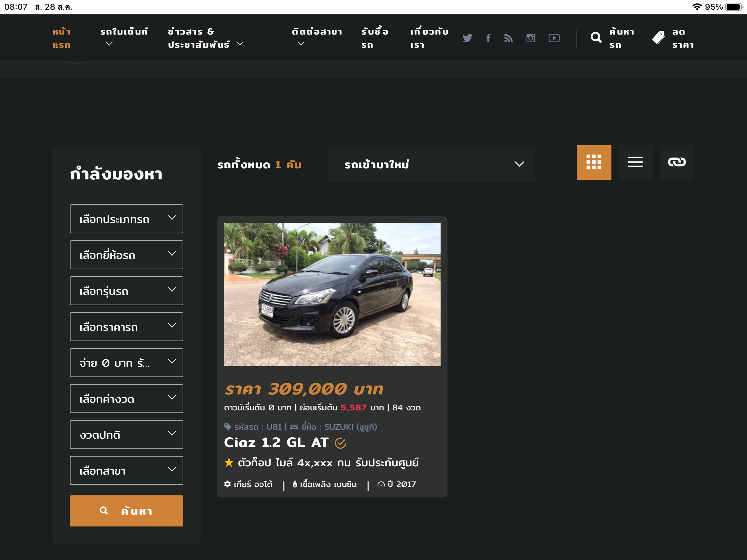Viewport: 747px width, 560px height.
Task: Open the Ciaz 1.2 GL AT listing title
Action: tap(276, 442)
